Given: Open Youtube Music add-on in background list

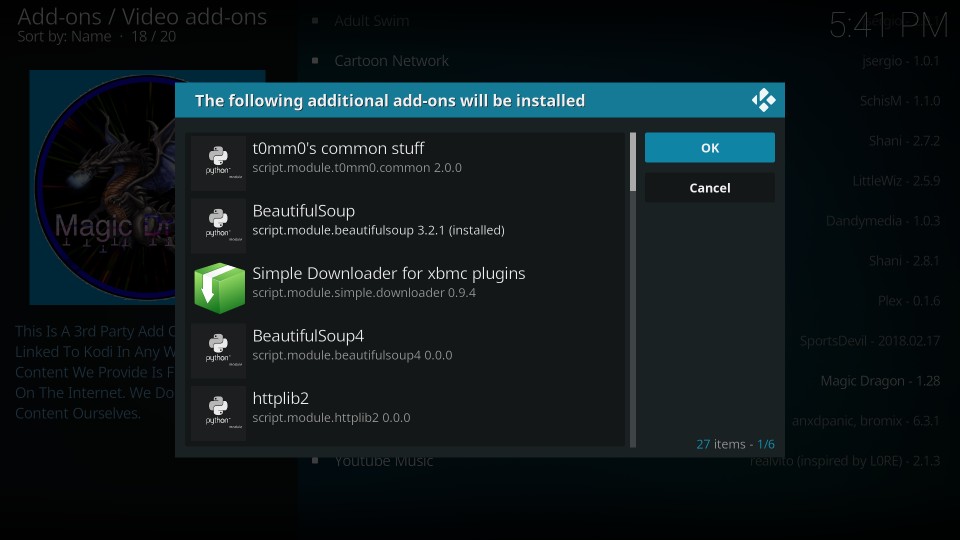Looking at the screenshot, I should click(384, 462).
